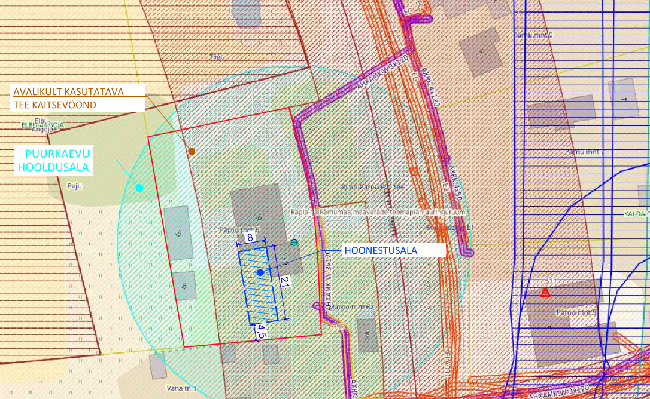
Task: Click the brown dot marker of the road protection zone
Action: [x=192, y=152]
